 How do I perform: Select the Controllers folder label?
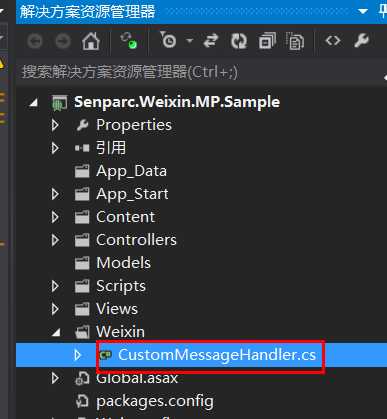click(x=136, y=240)
